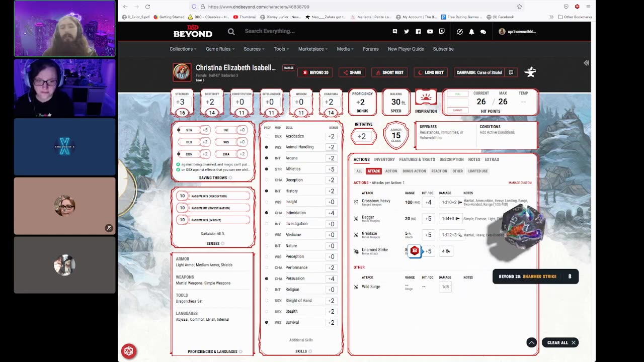Click the Wild Surge attack icon
This screenshot has height=362, width=644.
tap(356, 287)
